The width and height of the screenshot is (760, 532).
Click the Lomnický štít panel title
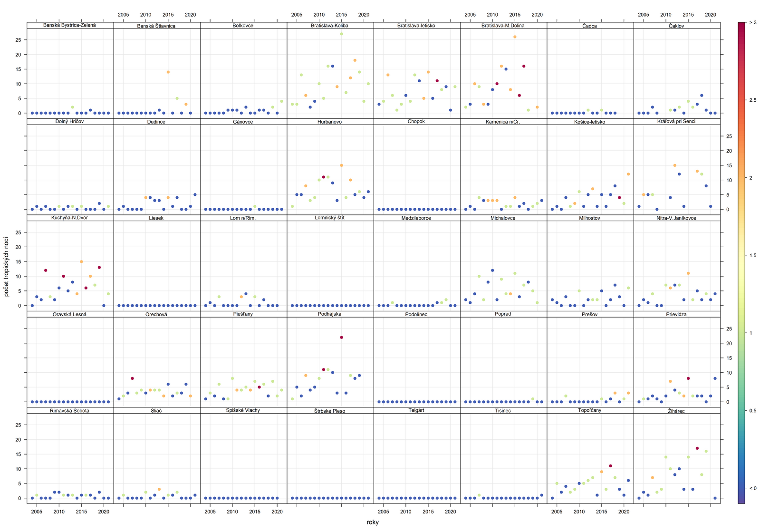(330, 218)
